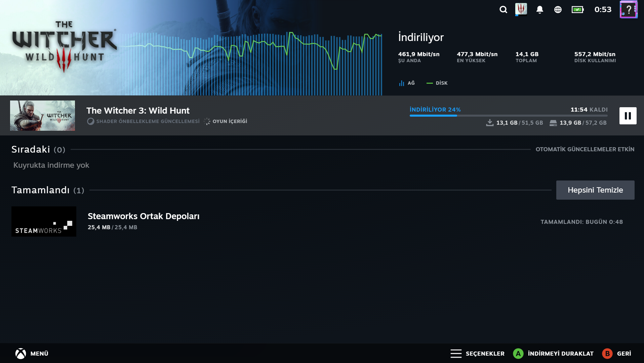Click the 25,4 MB / 25,4 MB size

point(113,227)
